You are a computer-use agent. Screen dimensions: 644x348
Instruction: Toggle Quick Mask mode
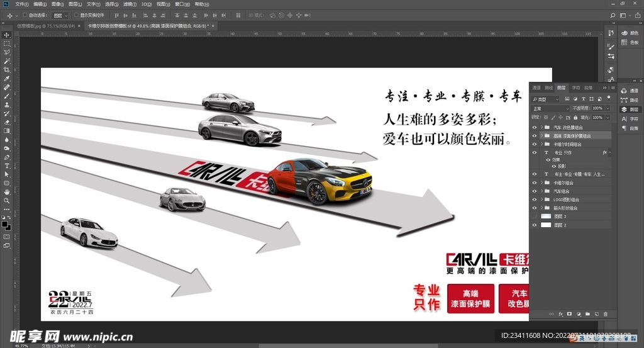pyautogui.click(x=6, y=237)
